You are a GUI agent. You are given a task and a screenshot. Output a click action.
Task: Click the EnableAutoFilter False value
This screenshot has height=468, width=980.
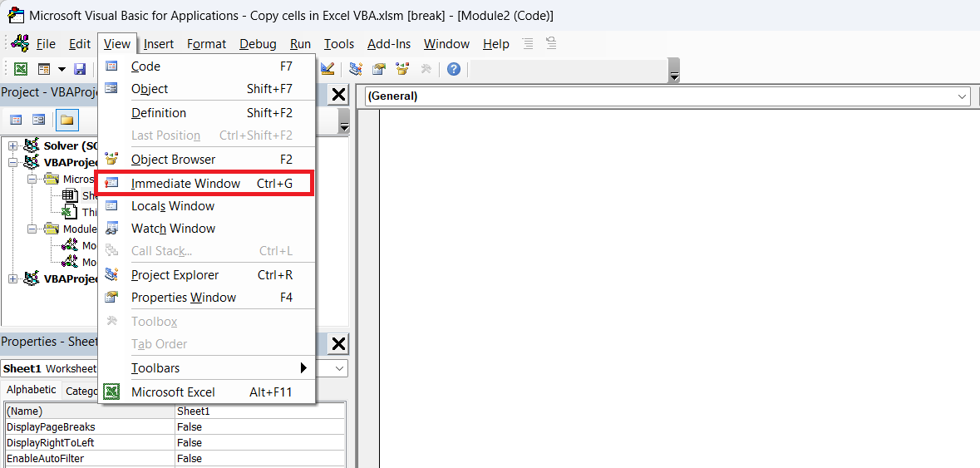260,459
